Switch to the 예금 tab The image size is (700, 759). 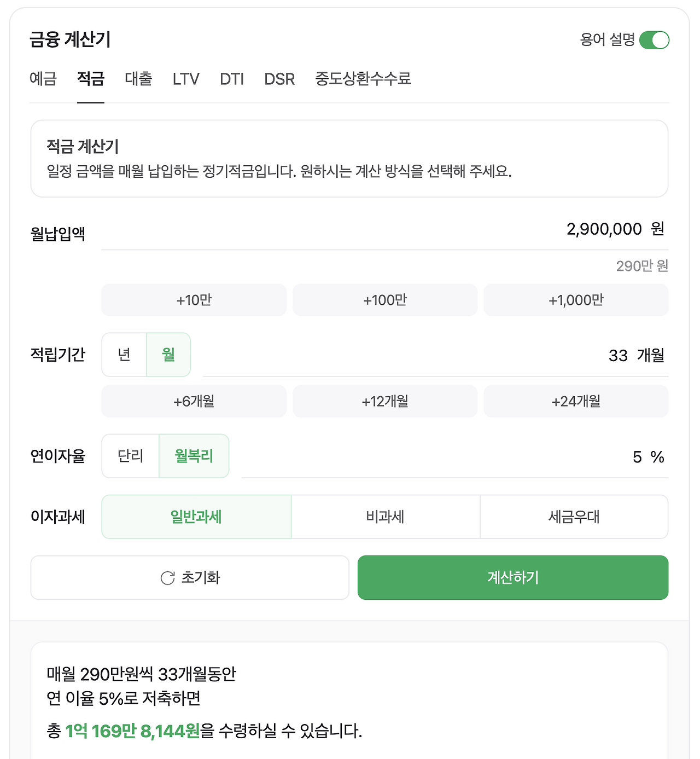(x=44, y=79)
